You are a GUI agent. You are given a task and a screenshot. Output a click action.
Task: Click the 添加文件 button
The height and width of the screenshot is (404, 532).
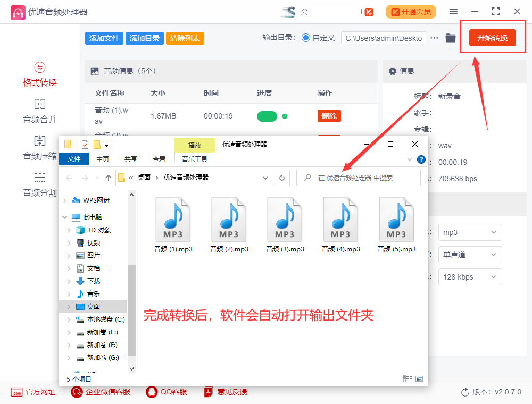tap(104, 38)
